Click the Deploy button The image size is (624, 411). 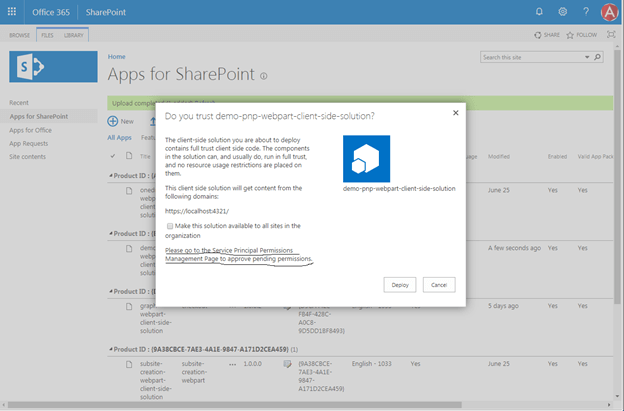point(400,285)
